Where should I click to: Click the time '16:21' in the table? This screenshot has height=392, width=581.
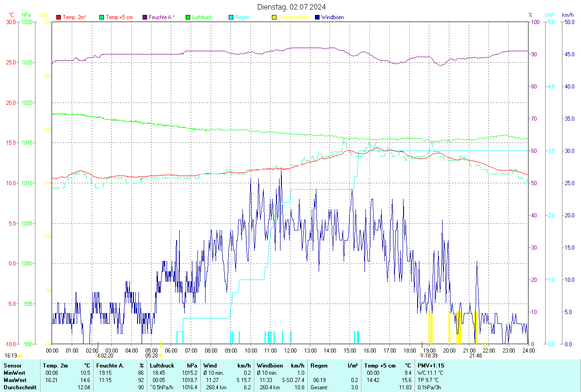click(50, 380)
